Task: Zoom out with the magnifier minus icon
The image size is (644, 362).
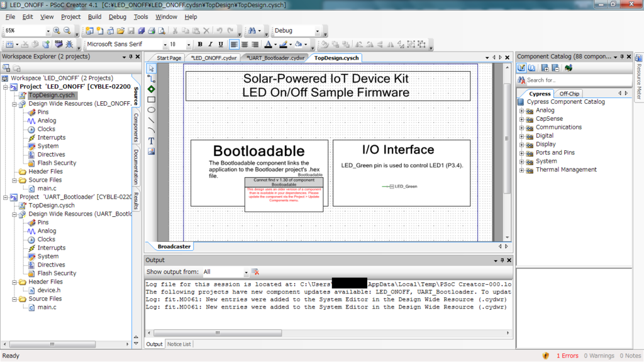Action: [67, 31]
